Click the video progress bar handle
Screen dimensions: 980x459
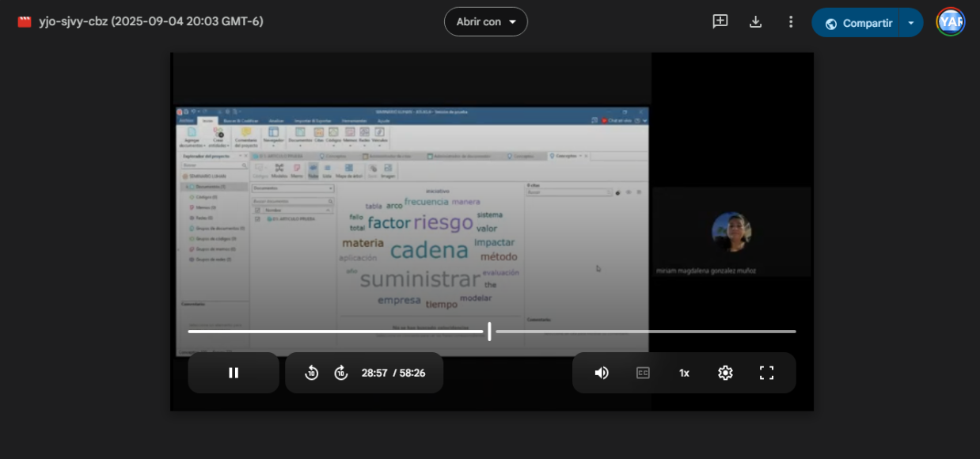pos(489,332)
